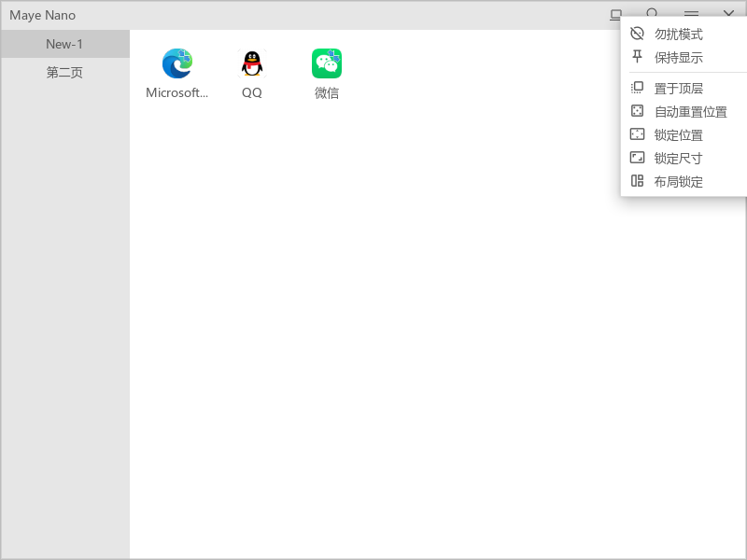Click the Maye Nano title bar text
747x560 pixels.
click(x=42, y=15)
